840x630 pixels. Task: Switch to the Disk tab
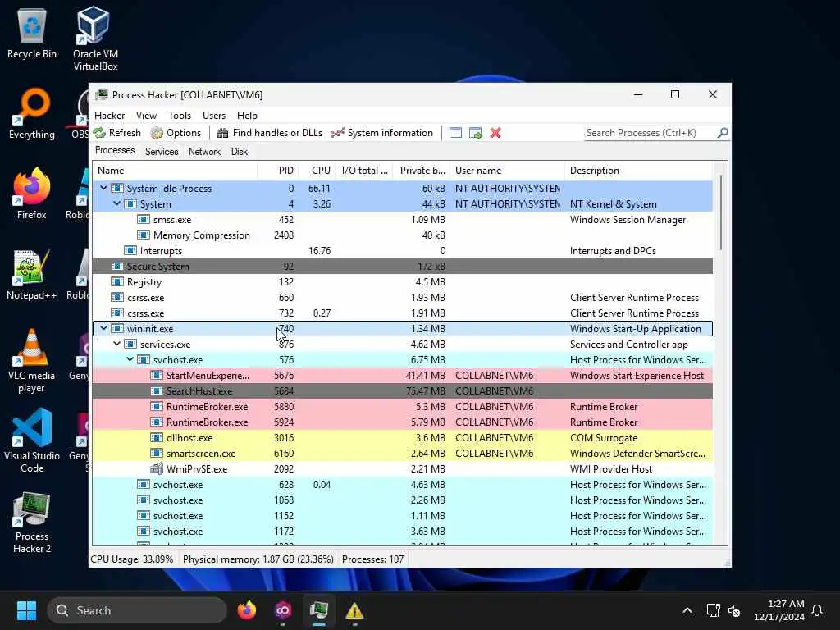coord(240,152)
